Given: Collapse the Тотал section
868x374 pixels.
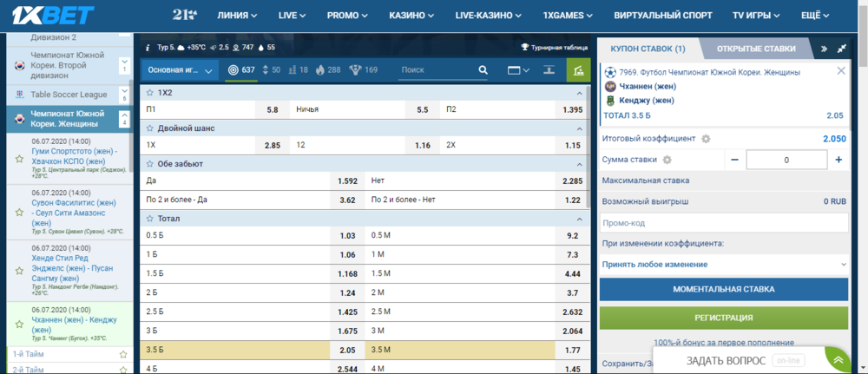Looking at the screenshot, I should click(580, 219).
